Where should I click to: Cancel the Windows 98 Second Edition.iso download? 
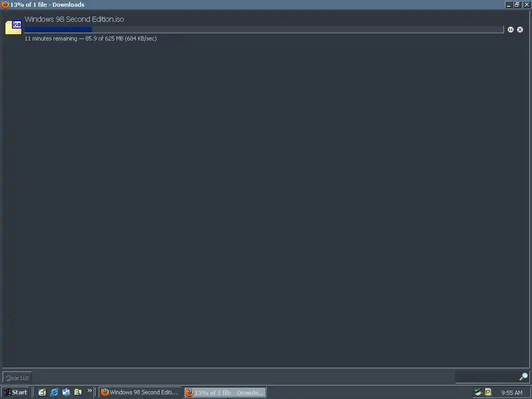tap(520, 30)
